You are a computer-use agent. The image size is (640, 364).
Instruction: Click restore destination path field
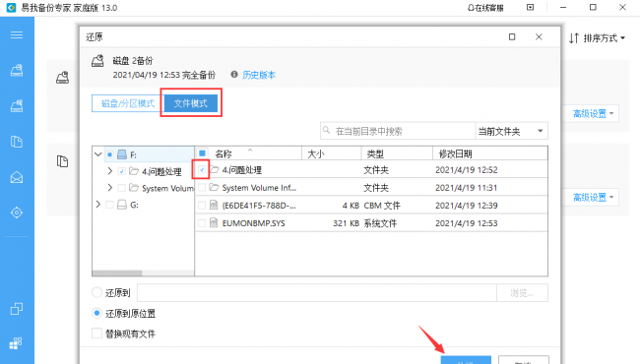tap(317, 292)
